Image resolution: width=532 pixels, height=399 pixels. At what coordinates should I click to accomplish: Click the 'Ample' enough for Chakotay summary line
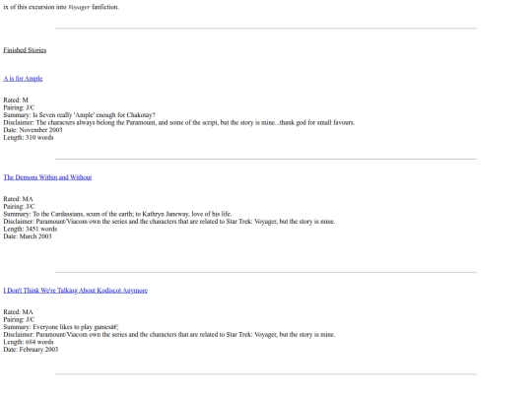(x=80, y=114)
